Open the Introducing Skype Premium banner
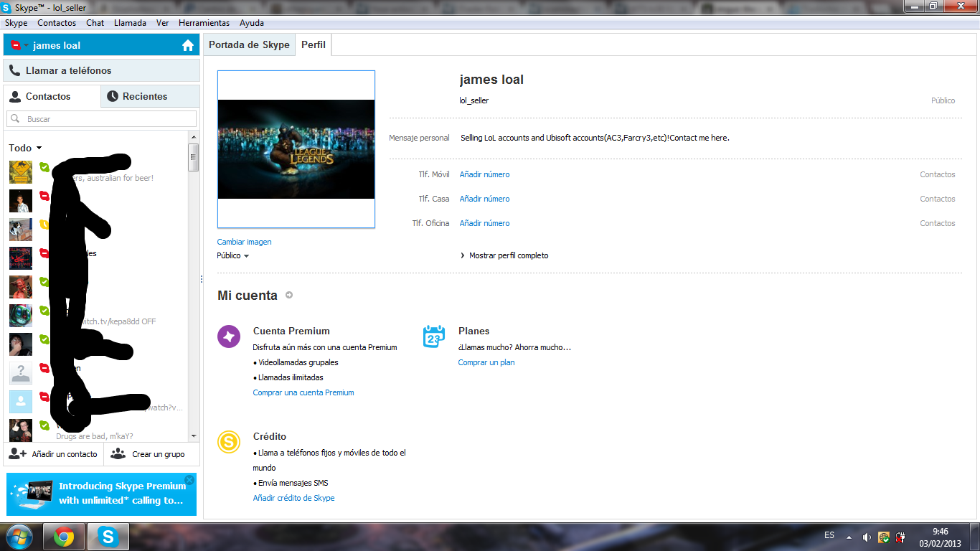The image size is (980, 551). pos(101,494)
